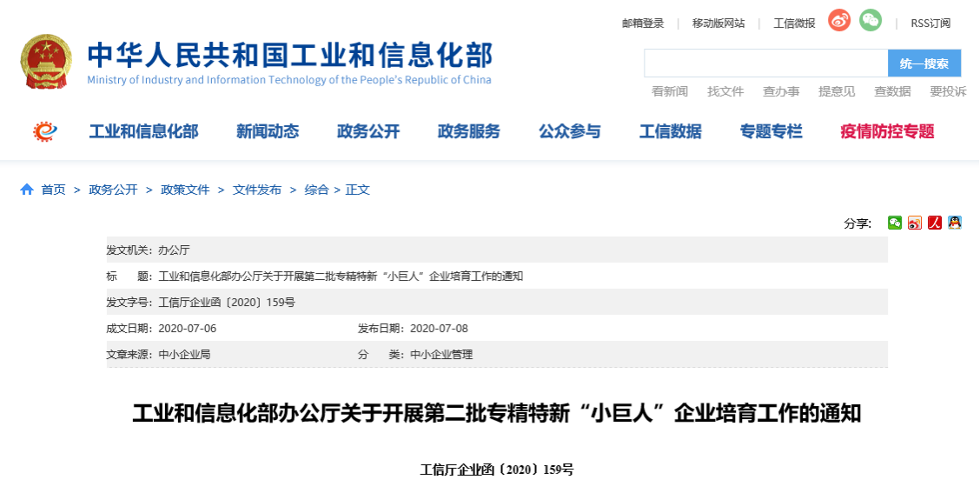Open 政务公开 navigation menu
The height and width of the screenshot is (493, 980).
click(x=368, y=131)
